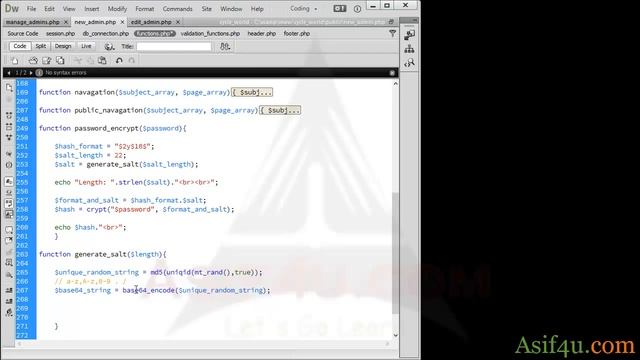Screen dimensions: 640x360
Task: Go to next info bar message arrow
Action: point(31,73)
